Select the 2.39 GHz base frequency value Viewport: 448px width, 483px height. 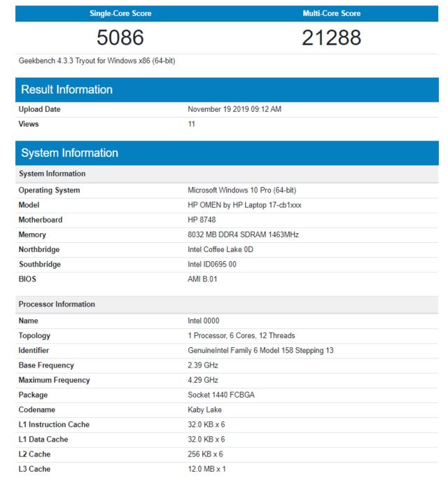coord(203,365)
